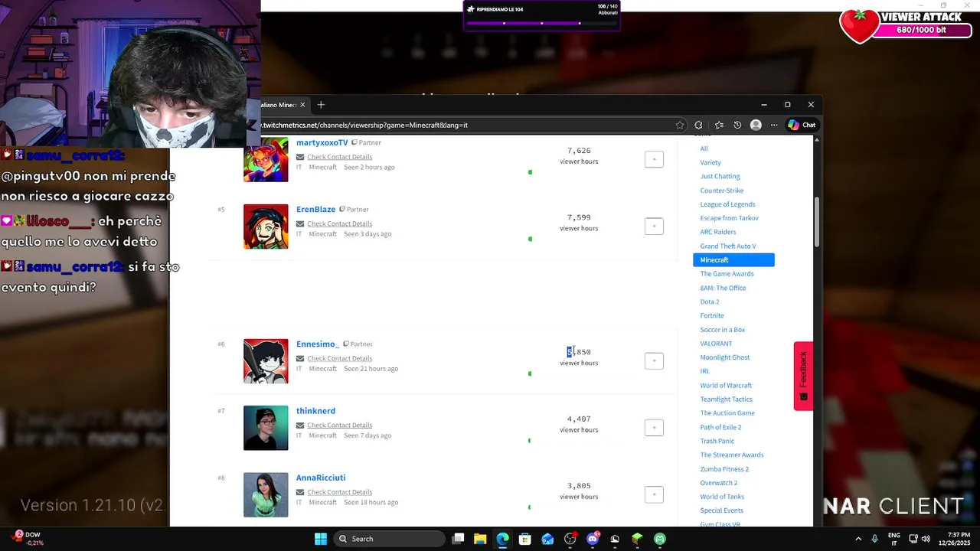The height and width of the screenshot is (551, 980).
Task: Open Microsoft Edge from the taskbar
Action: click(502, 539)
